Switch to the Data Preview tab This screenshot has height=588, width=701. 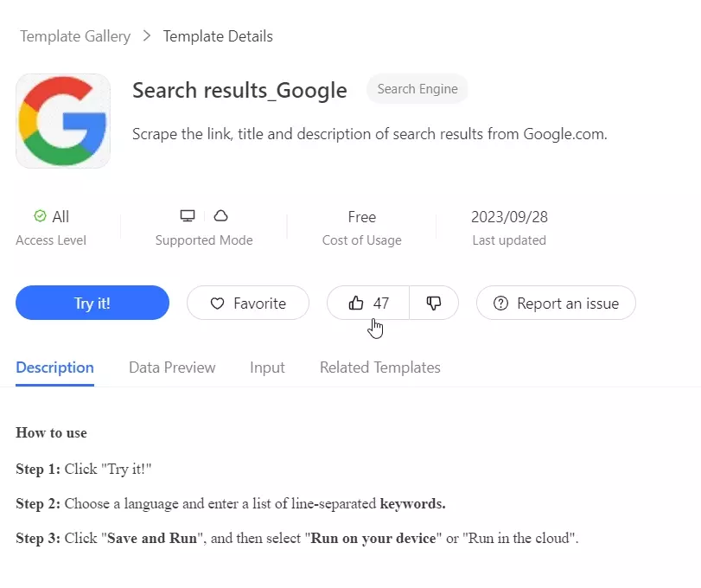coord(171,367)
